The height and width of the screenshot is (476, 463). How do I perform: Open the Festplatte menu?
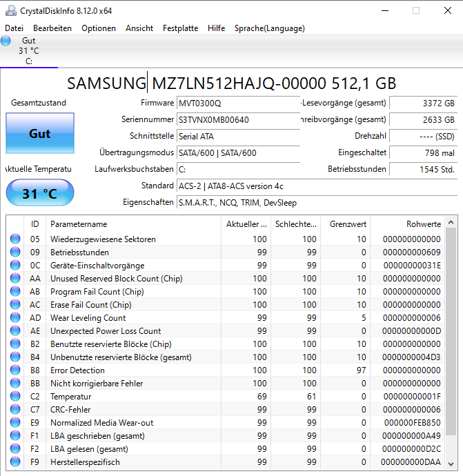(x=180, y=28)
